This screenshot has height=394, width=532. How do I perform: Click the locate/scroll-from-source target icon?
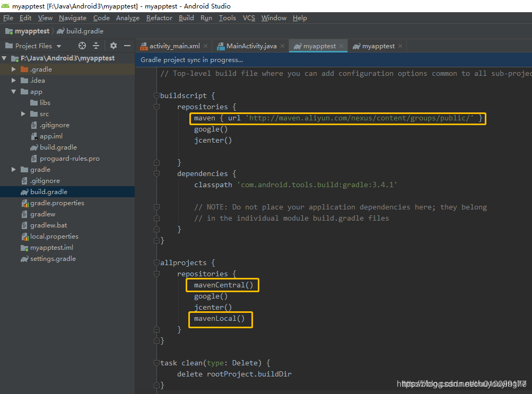pyautogui.click(x=82, y=46)
